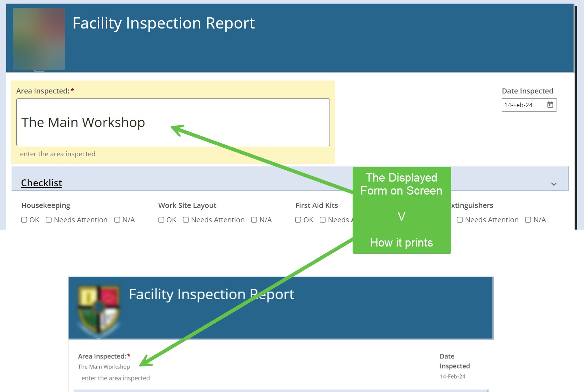The width and height of the screenshot is (584, 392).
Task: Select Needs Attention for Work Site Layout
Action: (186, 220)
